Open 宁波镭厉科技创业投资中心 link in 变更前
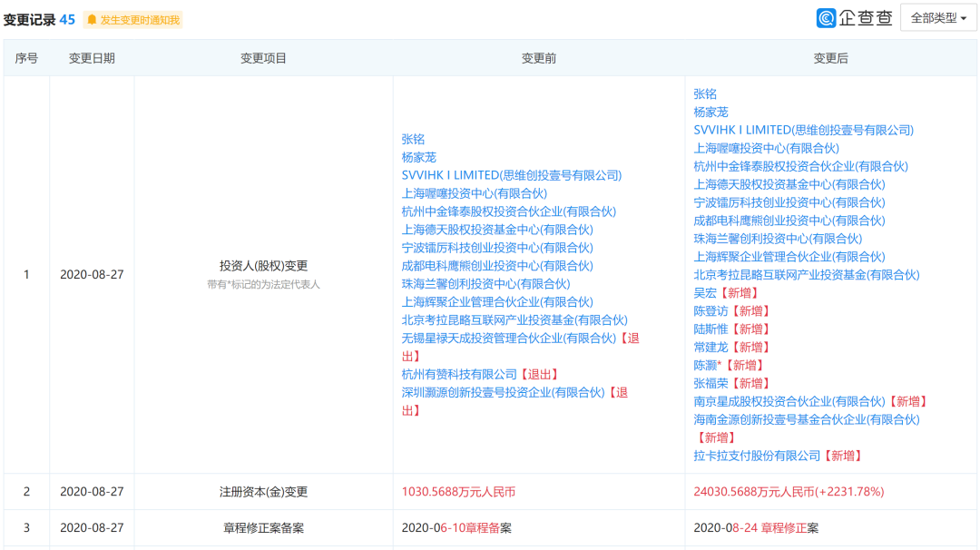Screen dimensions: 980x550 click(497, 248)
